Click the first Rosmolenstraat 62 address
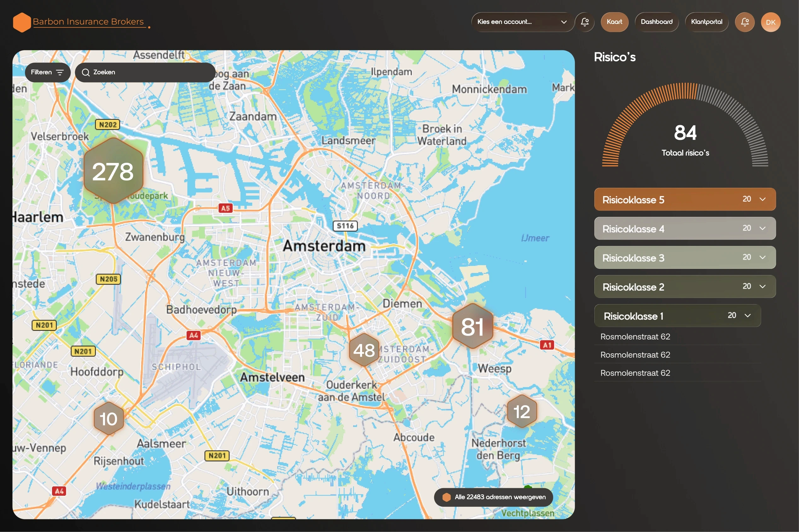 [x=635, y=337]
